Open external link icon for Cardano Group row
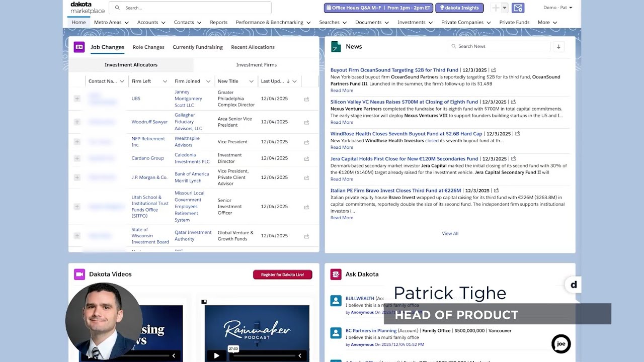 coord(306,159)
